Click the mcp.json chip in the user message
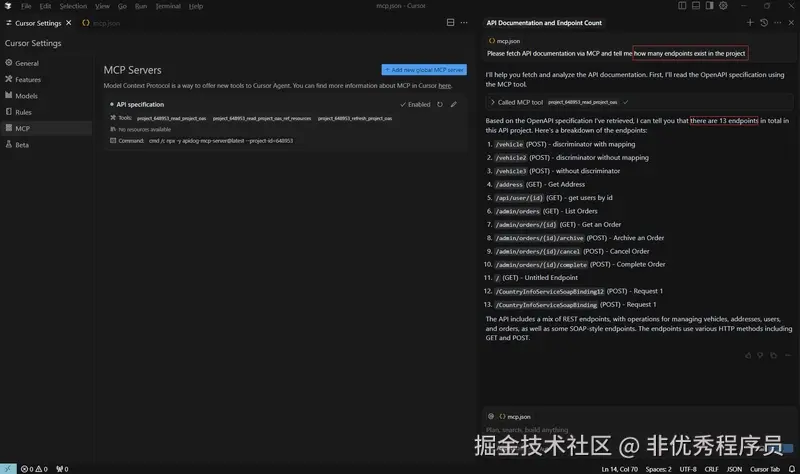 tap(505, 41)
